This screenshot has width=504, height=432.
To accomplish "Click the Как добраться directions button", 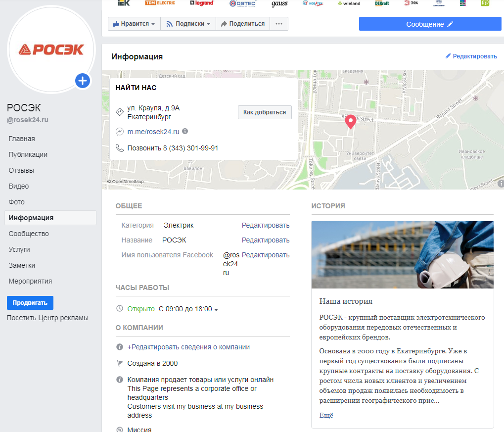I will click(265, 112).
